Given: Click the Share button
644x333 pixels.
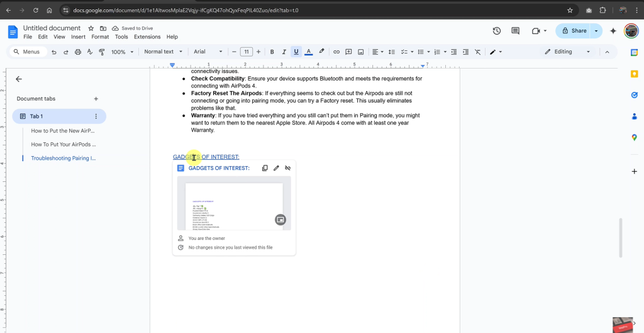Looking at the screenshot, I should point(574,31).
